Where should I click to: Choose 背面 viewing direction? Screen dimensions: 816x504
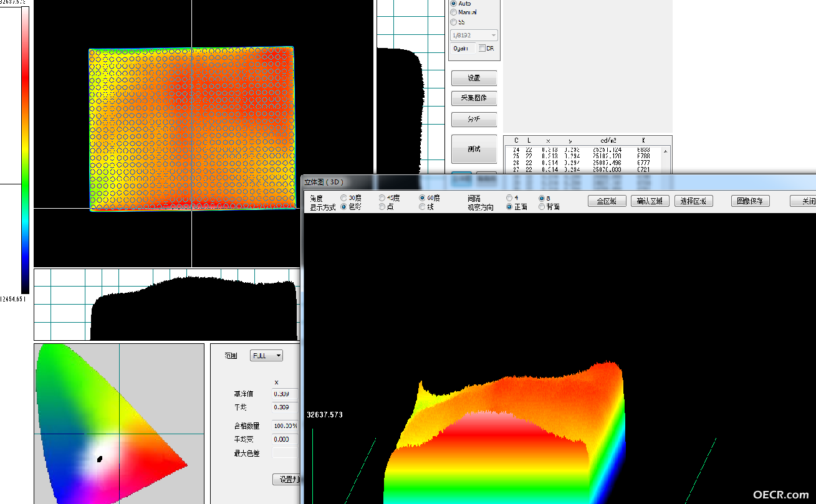(x=542, y=207)
